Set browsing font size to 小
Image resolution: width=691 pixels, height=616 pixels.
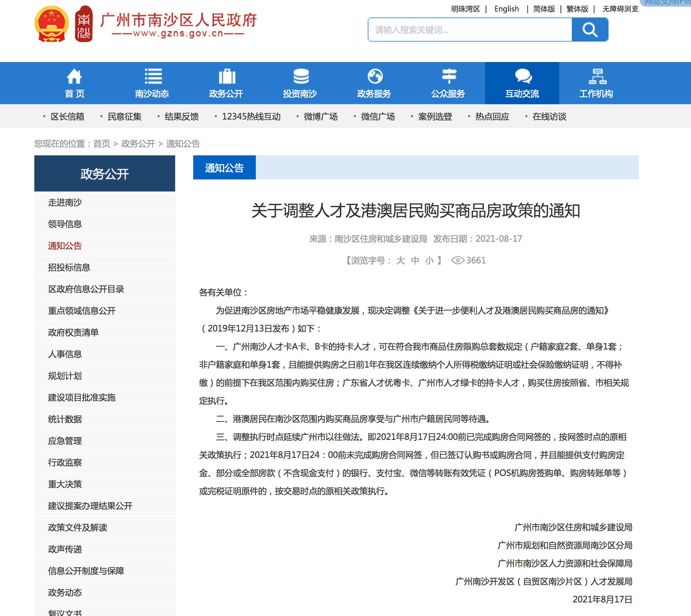tap(429, 260)
